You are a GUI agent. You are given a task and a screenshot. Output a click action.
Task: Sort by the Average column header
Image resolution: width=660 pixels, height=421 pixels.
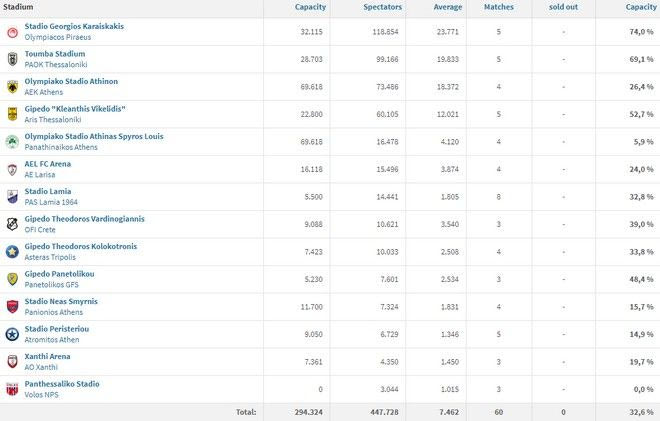447,7
